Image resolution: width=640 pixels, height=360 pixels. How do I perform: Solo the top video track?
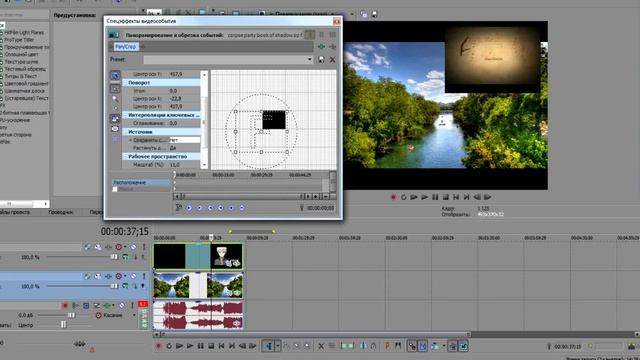pyautogui.click(x=144, y=247)
